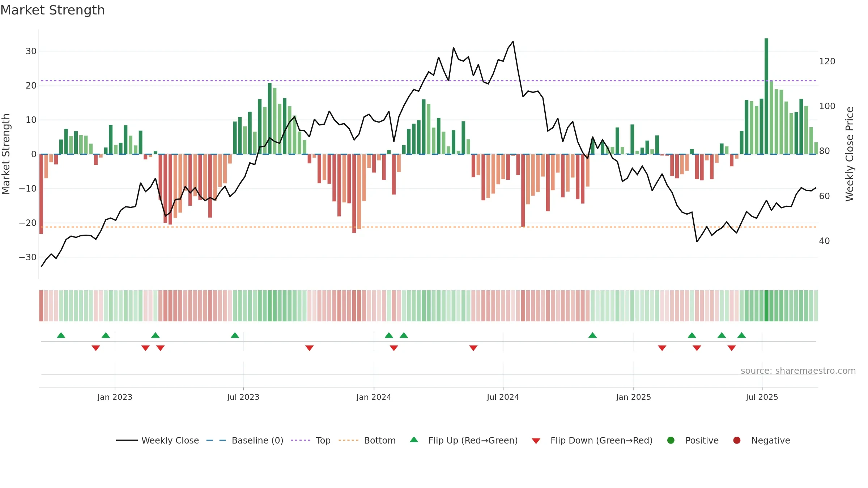Click the flip-down marker before Jul 2024
Screen dimensions: 868x488
pos(473,348)
